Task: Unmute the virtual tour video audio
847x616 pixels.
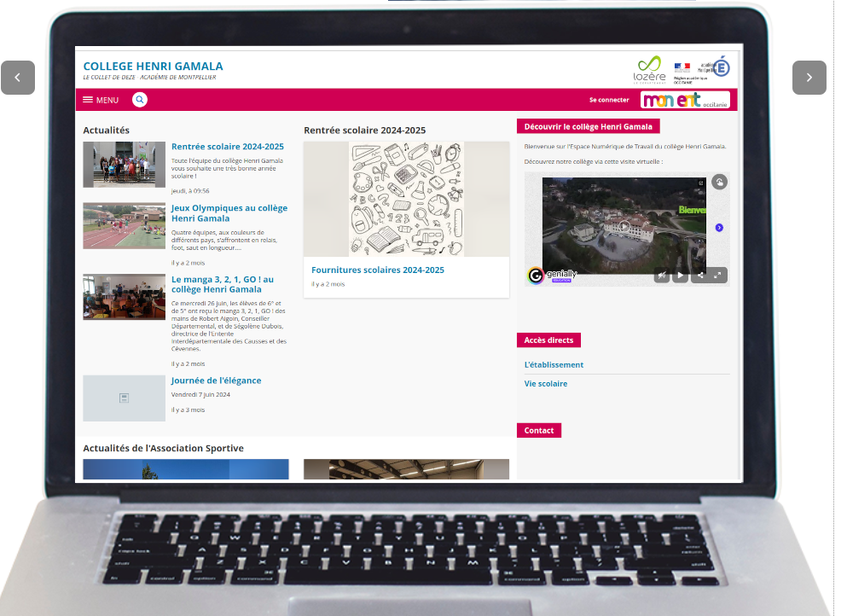Action: pos(663,274)
